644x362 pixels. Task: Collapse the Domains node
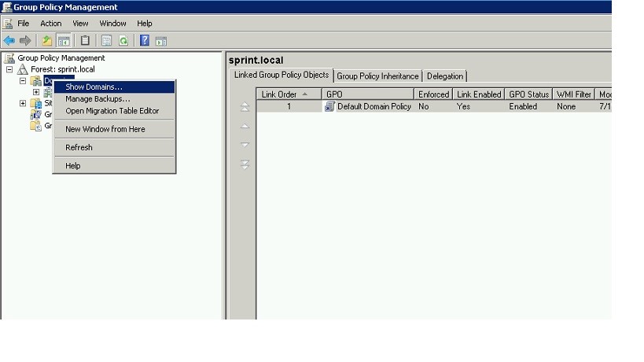tap(23, 81)
